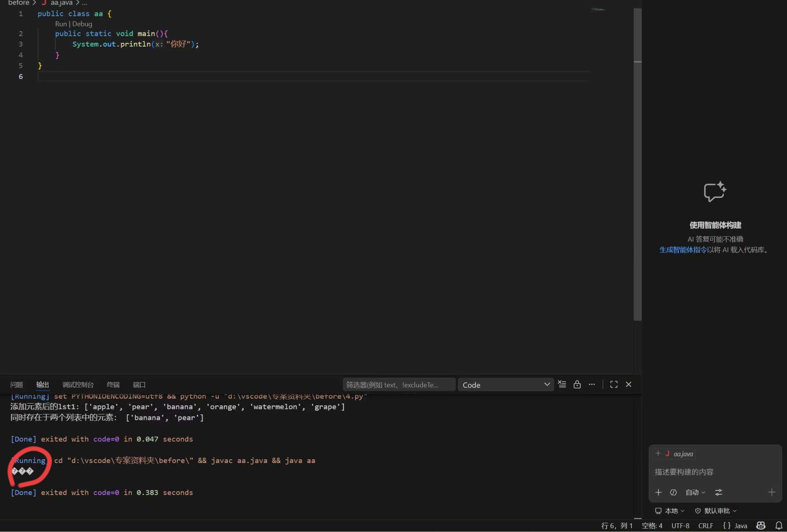Click the Copilot status bar icon
The width and height of the screenshot is (787, 532).
point(761,526)
